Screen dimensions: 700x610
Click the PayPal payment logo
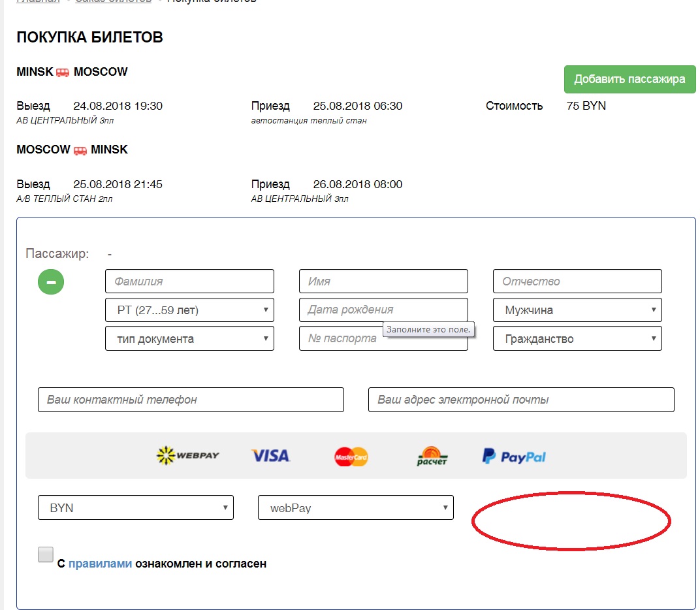click(514, 457)
